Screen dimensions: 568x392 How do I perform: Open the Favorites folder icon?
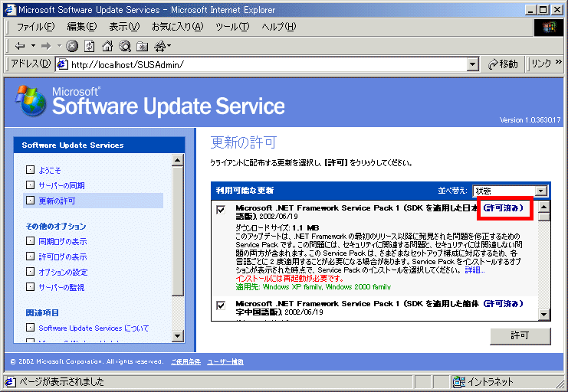pos(142,46)
